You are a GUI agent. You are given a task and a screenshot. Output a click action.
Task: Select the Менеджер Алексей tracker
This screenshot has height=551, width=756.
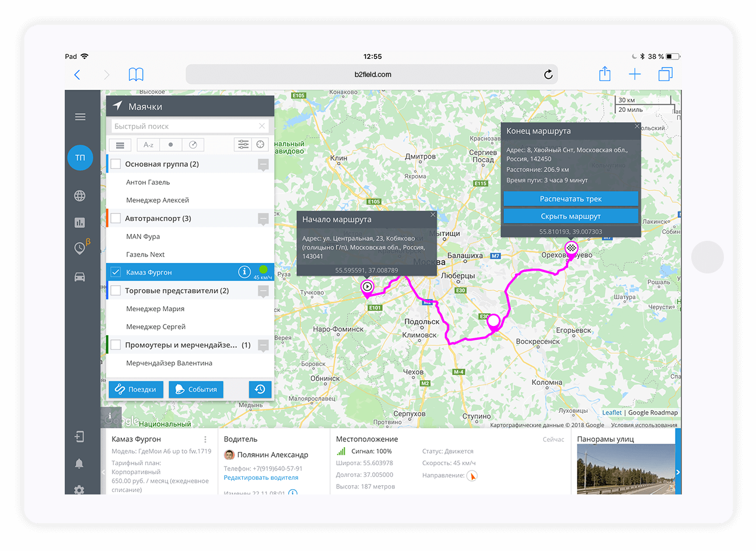pyautogui.click(x=190, y=200)
